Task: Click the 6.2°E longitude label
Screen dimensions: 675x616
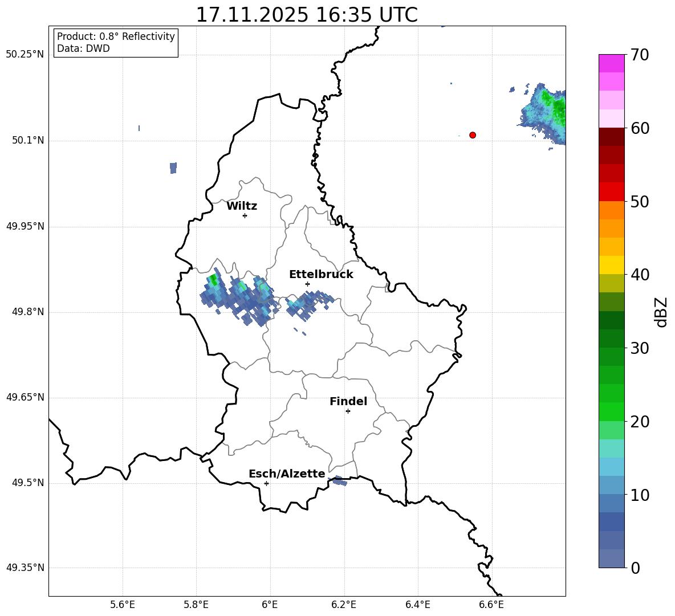Action: click(x=344, y=605)
